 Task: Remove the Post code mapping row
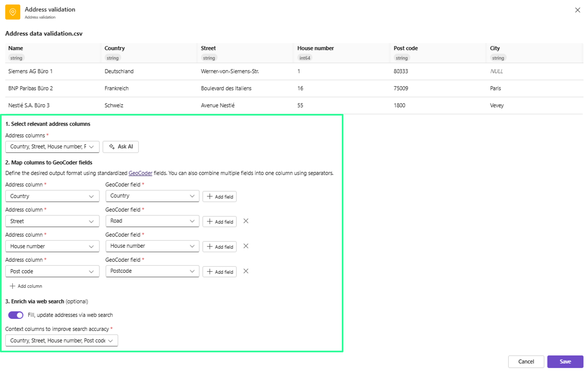[246, 271]
